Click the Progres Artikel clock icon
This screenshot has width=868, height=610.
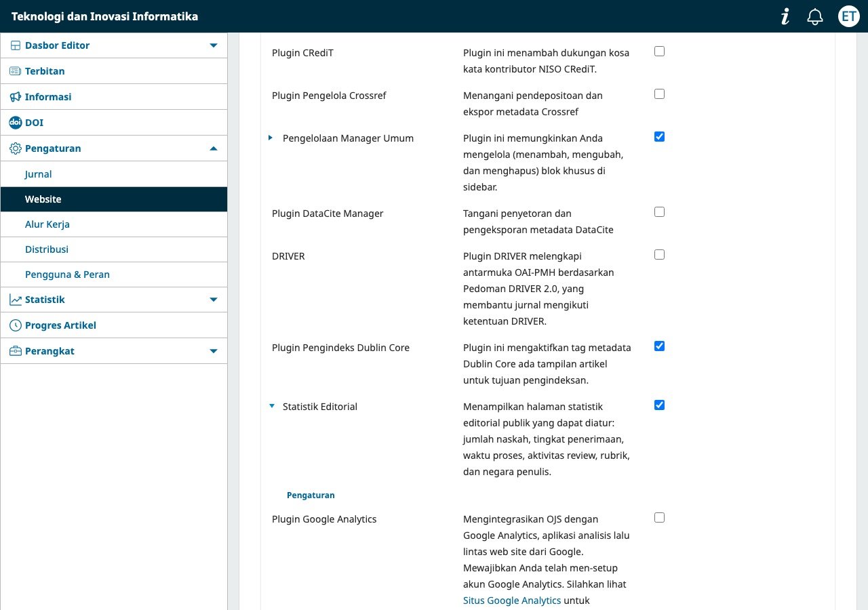point(15,325)
